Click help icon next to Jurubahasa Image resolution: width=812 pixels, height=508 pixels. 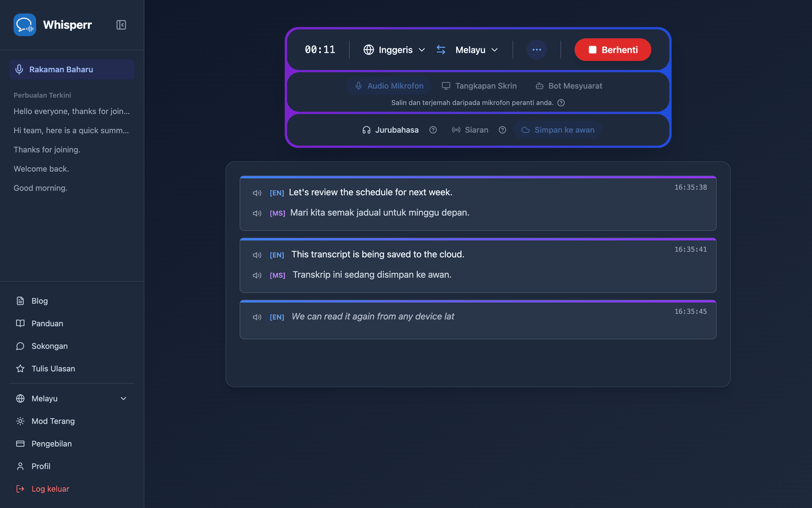click(x=433, y=130)
